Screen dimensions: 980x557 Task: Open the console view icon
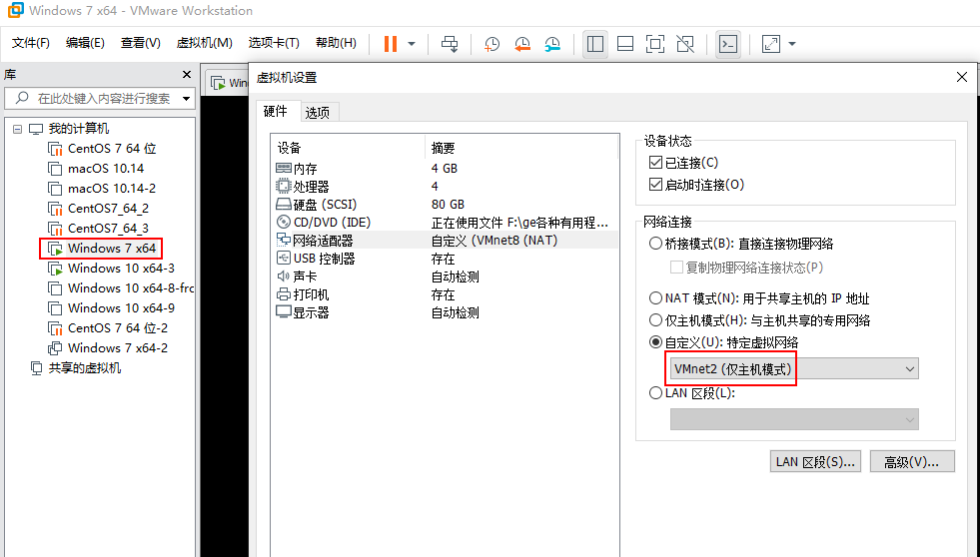pos(728,44)
